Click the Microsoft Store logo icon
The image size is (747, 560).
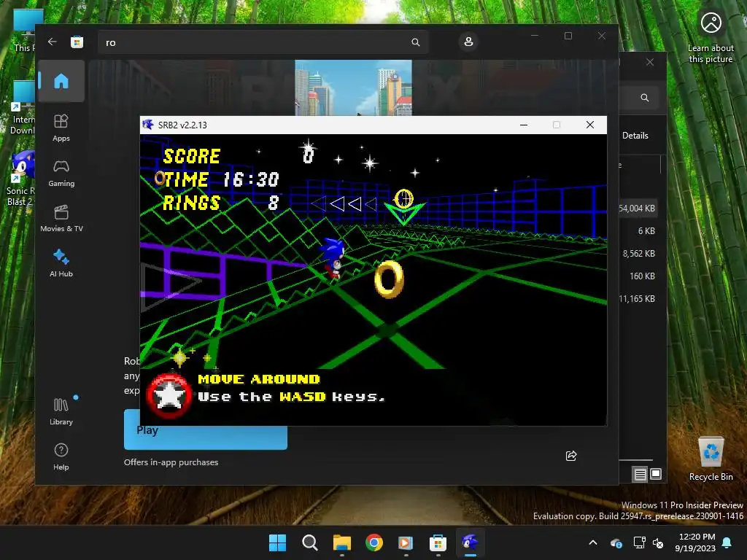click(77, 42)
